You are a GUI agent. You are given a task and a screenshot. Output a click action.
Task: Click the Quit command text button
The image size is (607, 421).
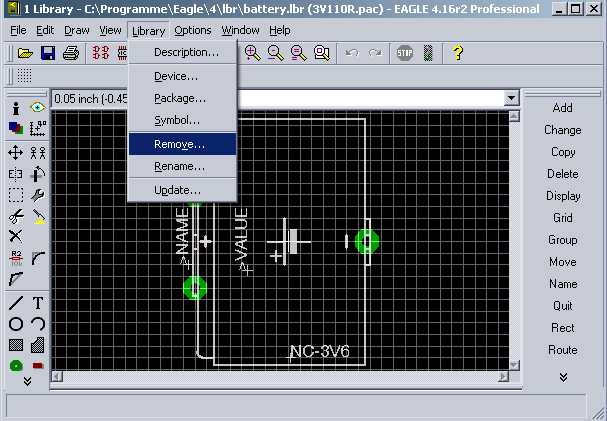click(x=562, y=306)
